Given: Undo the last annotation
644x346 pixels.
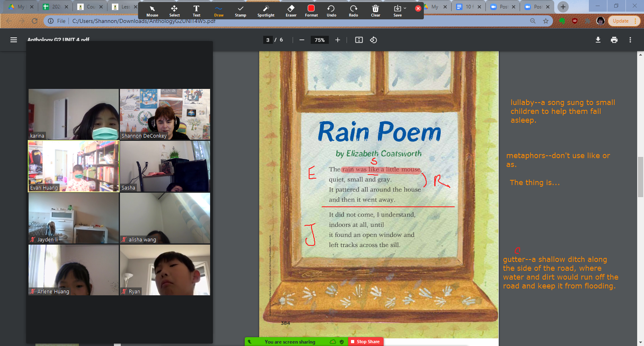Looking at the screenshot, I should pos(331,11).
